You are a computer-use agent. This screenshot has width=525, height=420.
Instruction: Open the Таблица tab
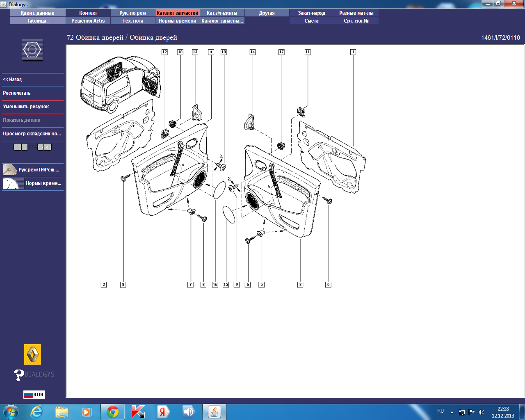click(x=37, y=21)
